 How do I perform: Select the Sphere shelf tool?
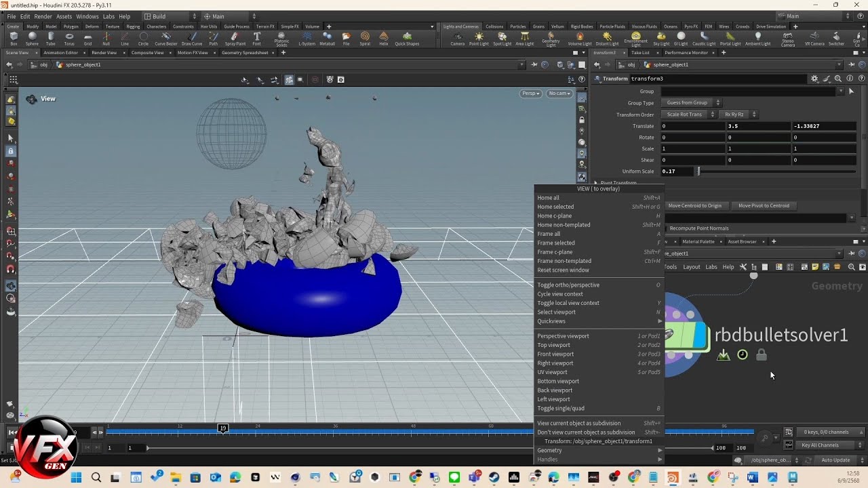click(32, 39)
